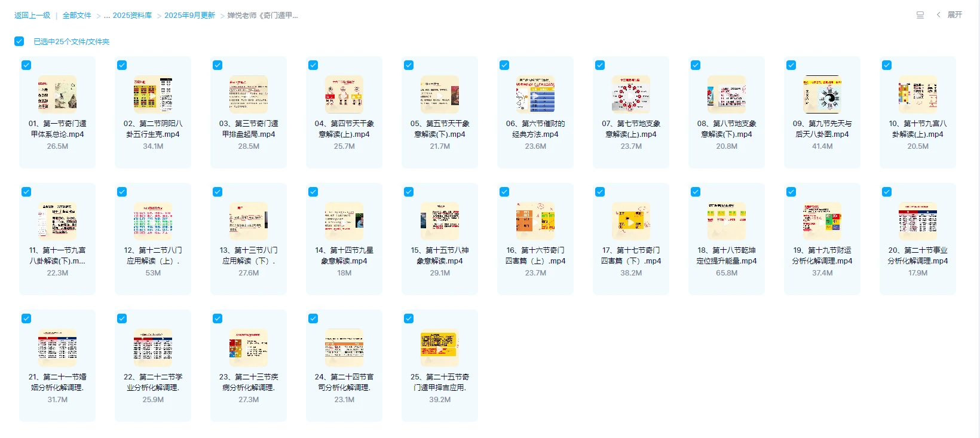Open thumbnail of 02 第二节阴阳八卦五行生克

153,94
